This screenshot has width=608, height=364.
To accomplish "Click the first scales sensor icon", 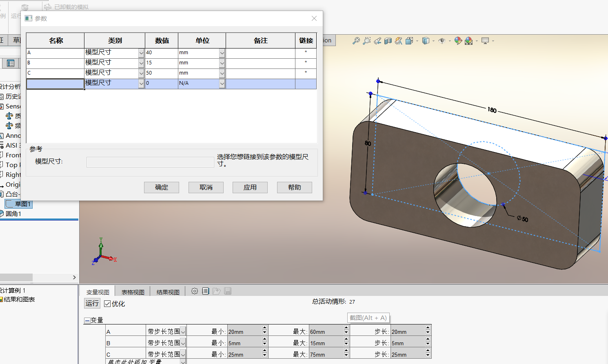I will click(9, 116).
